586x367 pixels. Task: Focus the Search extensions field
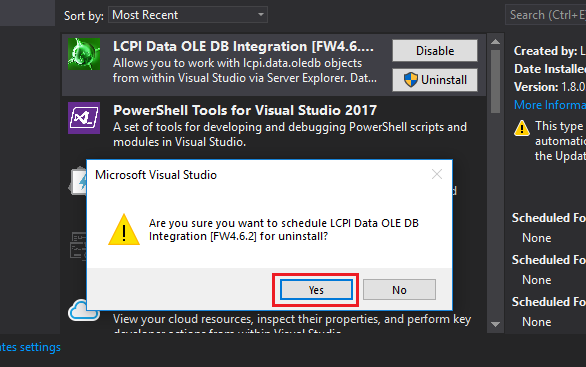[x=546, y=15]
